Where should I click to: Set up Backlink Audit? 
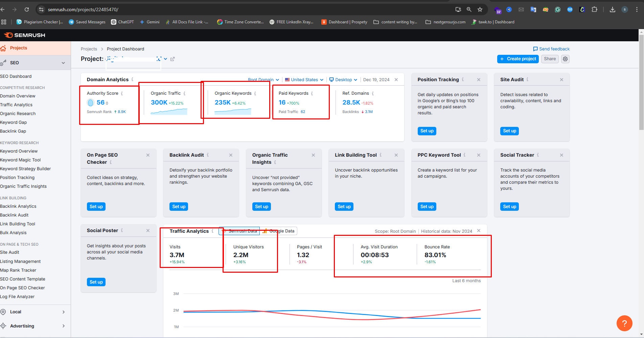click(179, 207)
